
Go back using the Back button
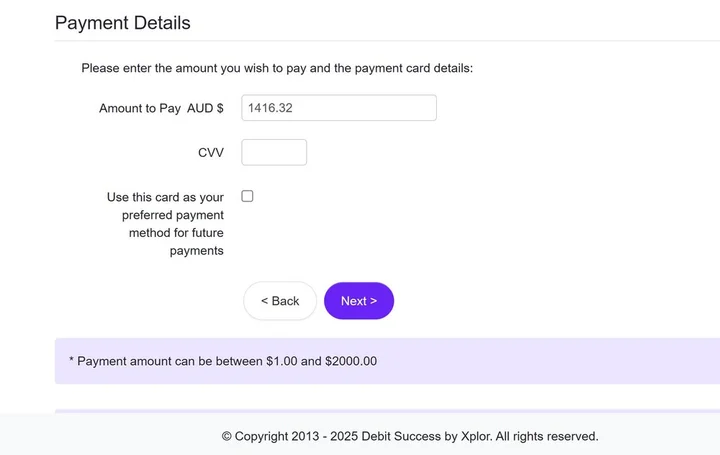280,301
